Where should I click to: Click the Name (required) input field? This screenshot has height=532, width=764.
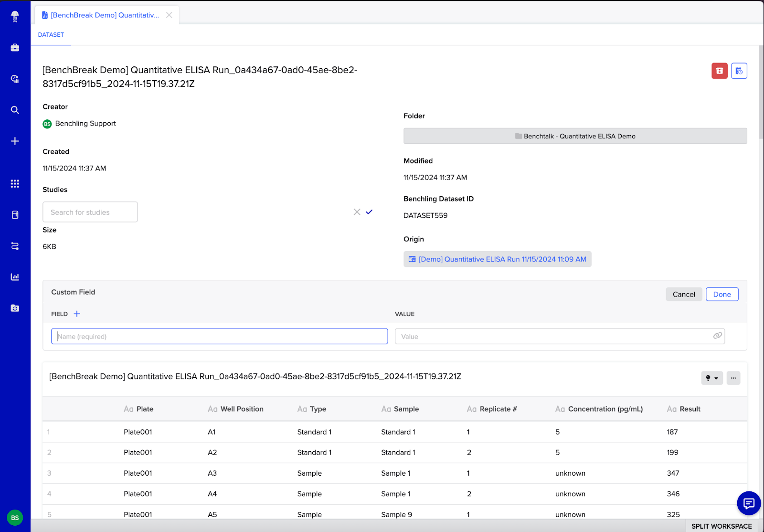(x=219, y=336)
